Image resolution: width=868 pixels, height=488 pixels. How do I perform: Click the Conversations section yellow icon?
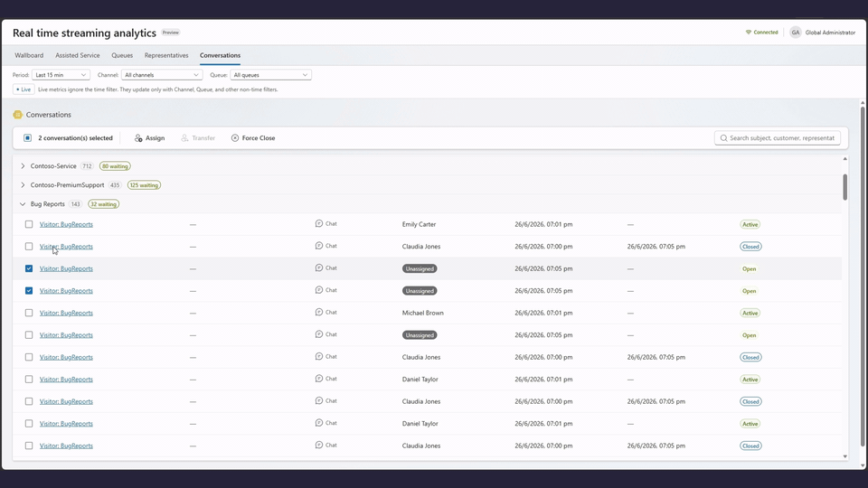click(18, 115)
